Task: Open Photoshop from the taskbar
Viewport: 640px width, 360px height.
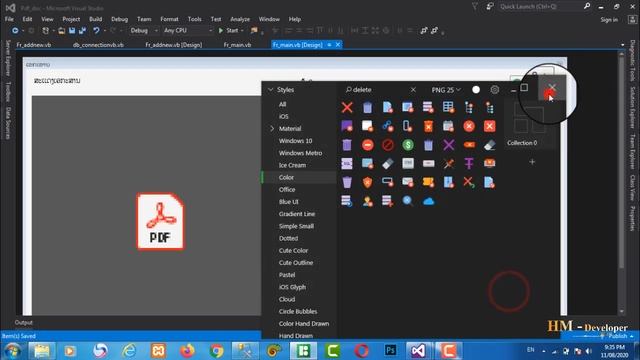Action: 390,350
